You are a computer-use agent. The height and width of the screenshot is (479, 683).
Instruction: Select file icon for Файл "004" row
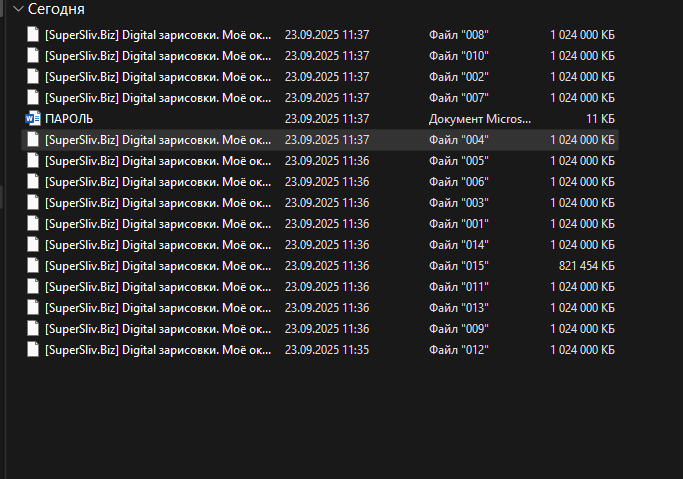(33, 139)
